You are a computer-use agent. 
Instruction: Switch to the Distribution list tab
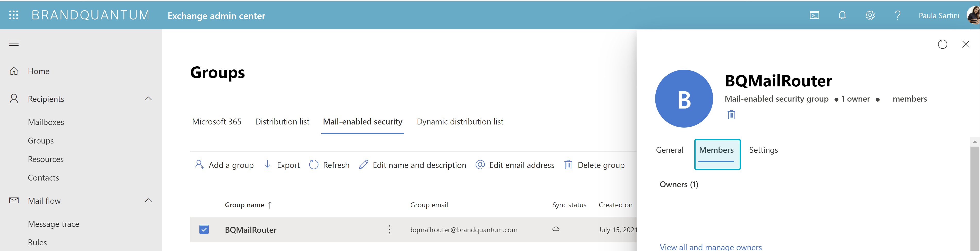coord(282,121)
